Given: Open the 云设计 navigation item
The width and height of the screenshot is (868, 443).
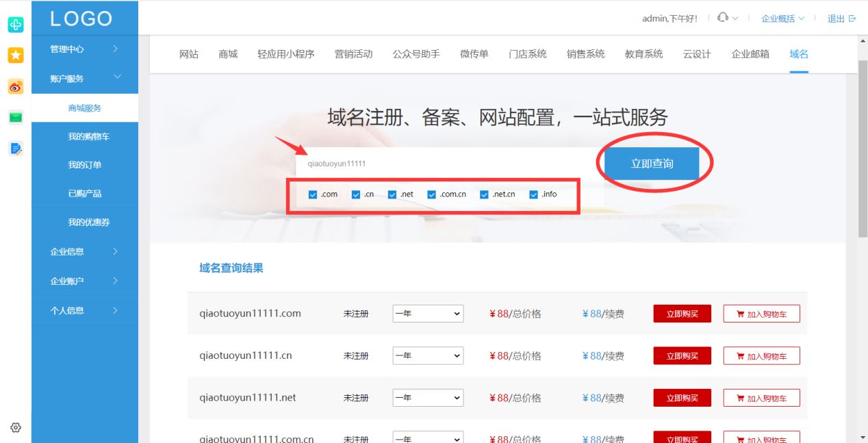Looking at the screenshot, I should [x=696, y=53].
